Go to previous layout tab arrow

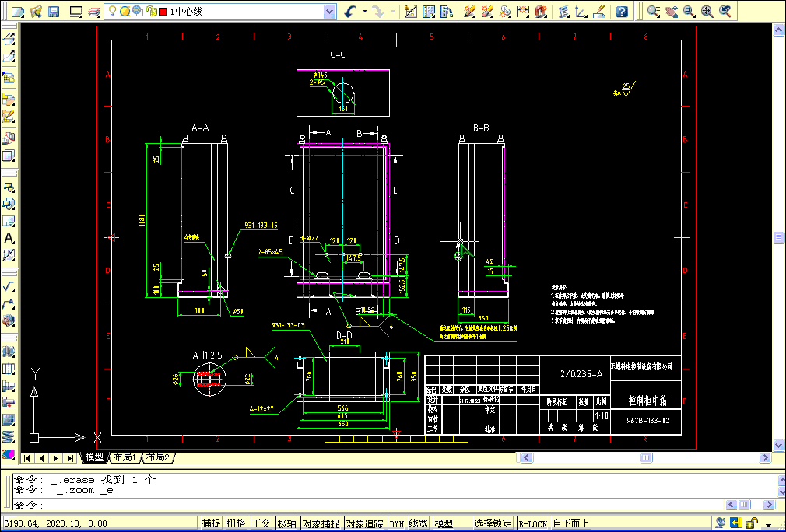[41, 458]
